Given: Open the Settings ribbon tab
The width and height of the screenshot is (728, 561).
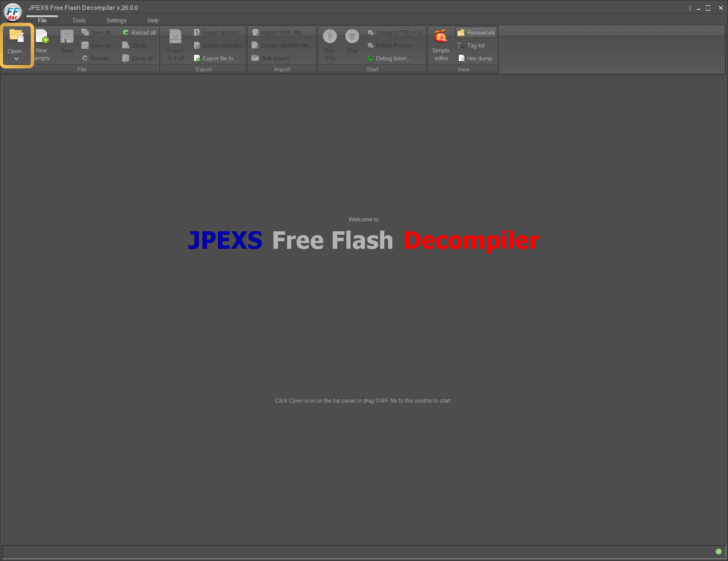Looking at the screenshot, I should point(116,21).
